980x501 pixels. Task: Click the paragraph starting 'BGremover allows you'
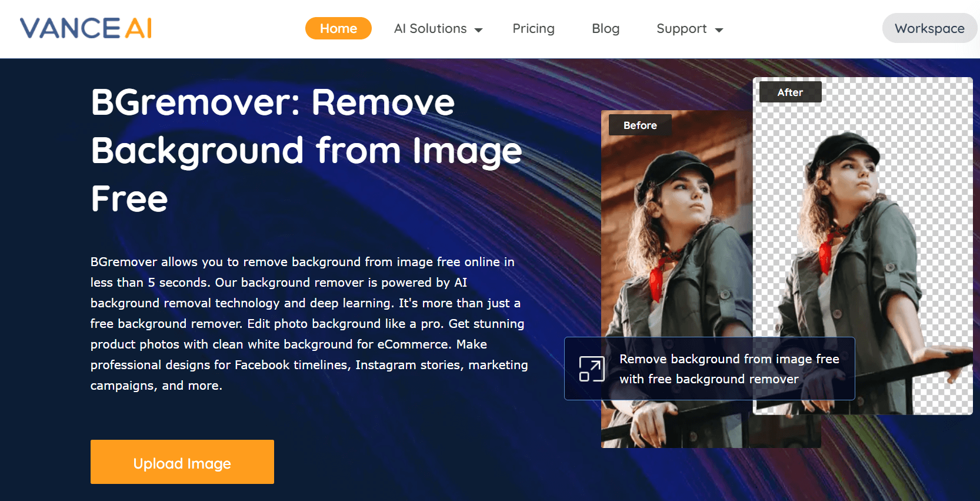click(309, 324)
